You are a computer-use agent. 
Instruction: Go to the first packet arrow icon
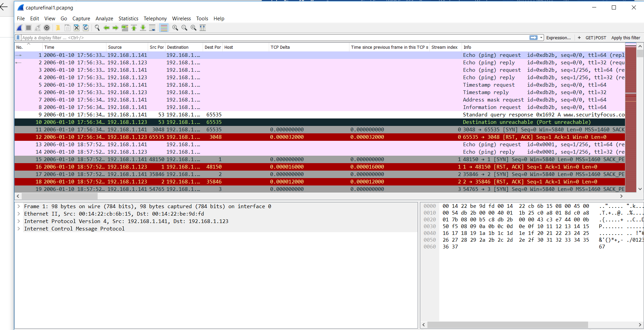point(134,28)
